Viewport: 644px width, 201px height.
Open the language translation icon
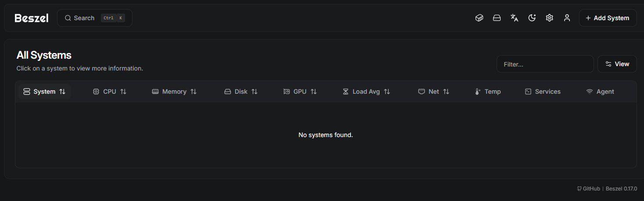pyautogui.click(x=514, y=18)
